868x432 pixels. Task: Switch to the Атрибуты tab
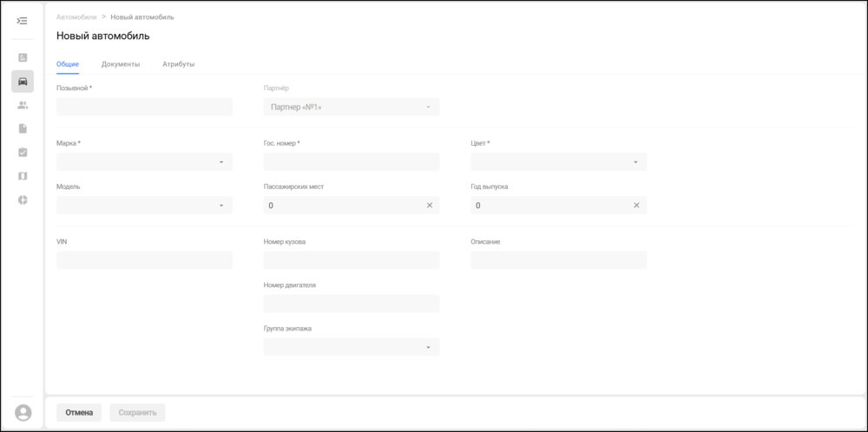[x=178, y=64]
